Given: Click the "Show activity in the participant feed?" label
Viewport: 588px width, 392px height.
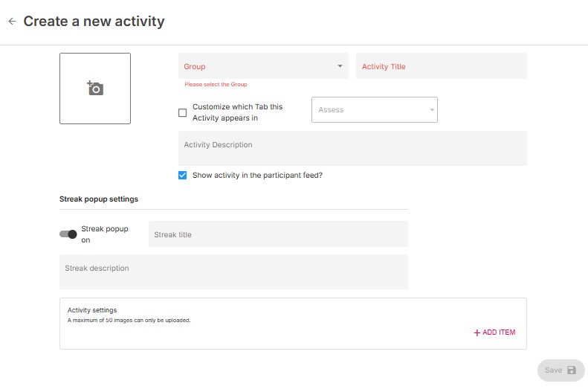Looking at the screenshot, I should click(257, 176).
